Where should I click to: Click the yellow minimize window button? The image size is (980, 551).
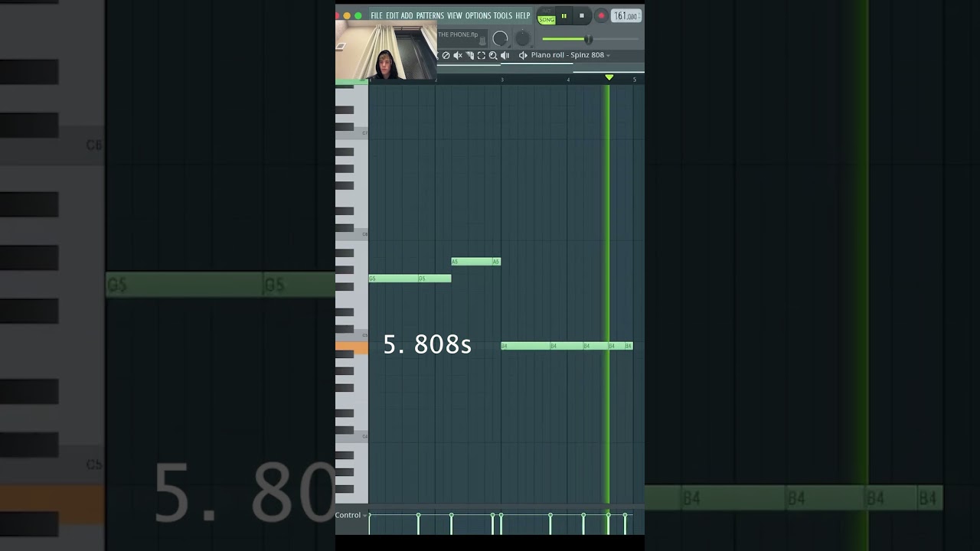click(347, 15)
